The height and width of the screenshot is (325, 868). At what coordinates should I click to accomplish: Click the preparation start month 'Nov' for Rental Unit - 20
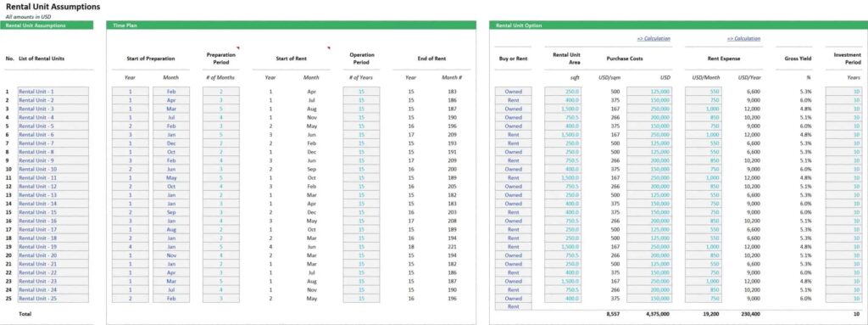[x=171, y=255]
